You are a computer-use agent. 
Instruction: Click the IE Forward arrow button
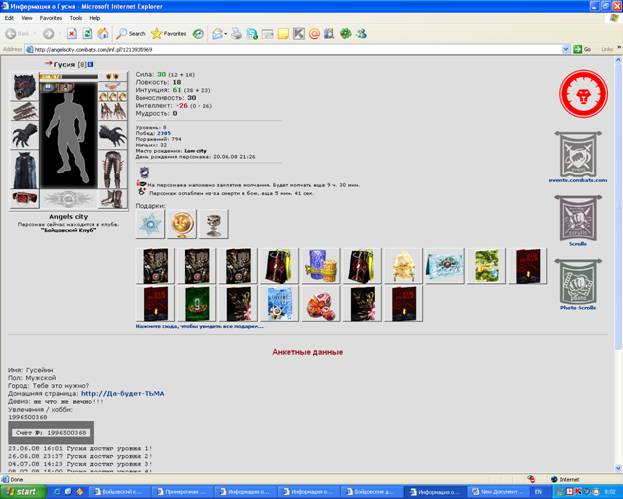tap(48, 34)
